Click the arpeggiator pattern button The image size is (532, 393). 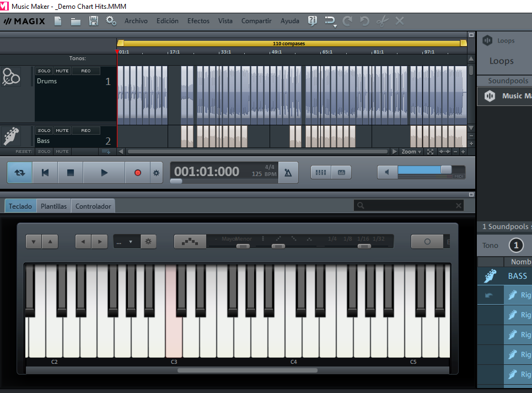190,242
